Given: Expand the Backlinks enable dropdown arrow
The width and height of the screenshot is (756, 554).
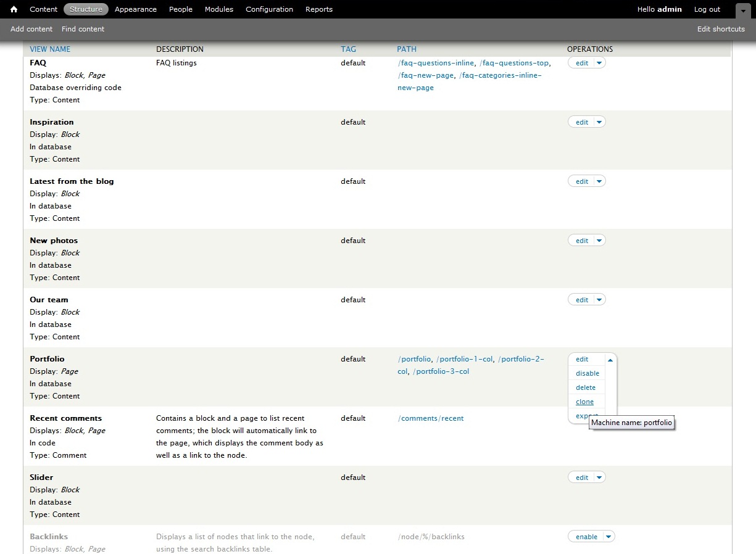Looking at the screenshot, I should click(609, 537).
